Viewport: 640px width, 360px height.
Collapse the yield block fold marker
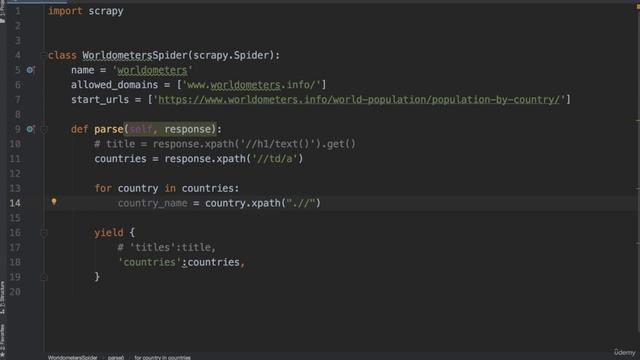pos(44,233)
